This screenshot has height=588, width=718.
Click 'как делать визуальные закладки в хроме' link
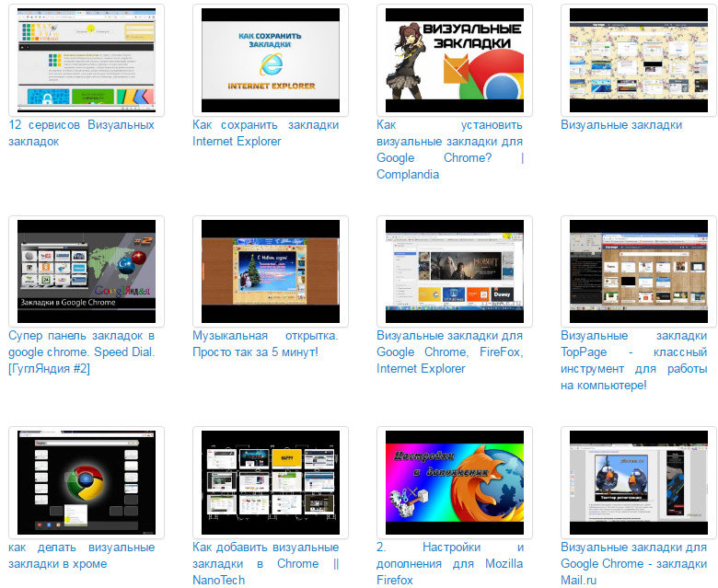pyautogui.click(x=82, y=556)
